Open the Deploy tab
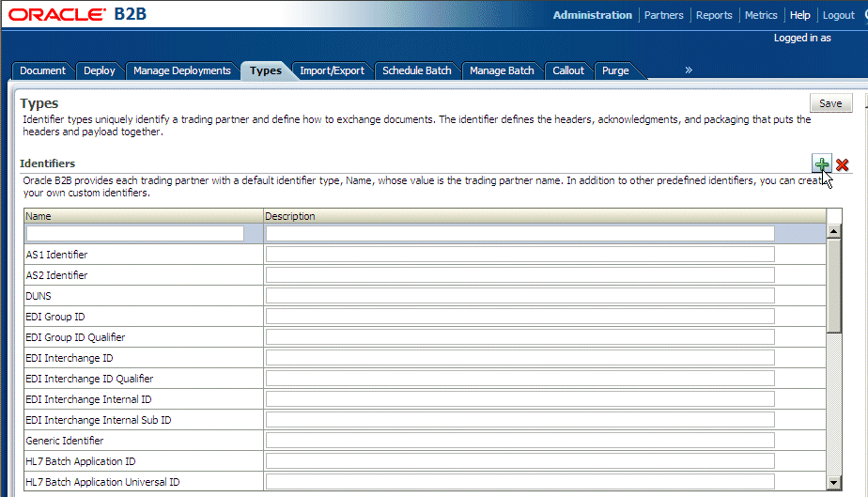Viewport: 868px width, 497px height. click(x=99, y=70)
